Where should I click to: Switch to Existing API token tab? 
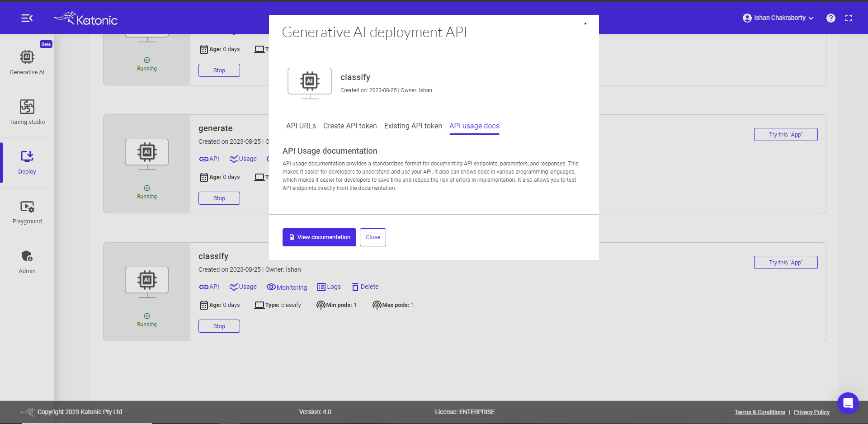tap(413, 126)
